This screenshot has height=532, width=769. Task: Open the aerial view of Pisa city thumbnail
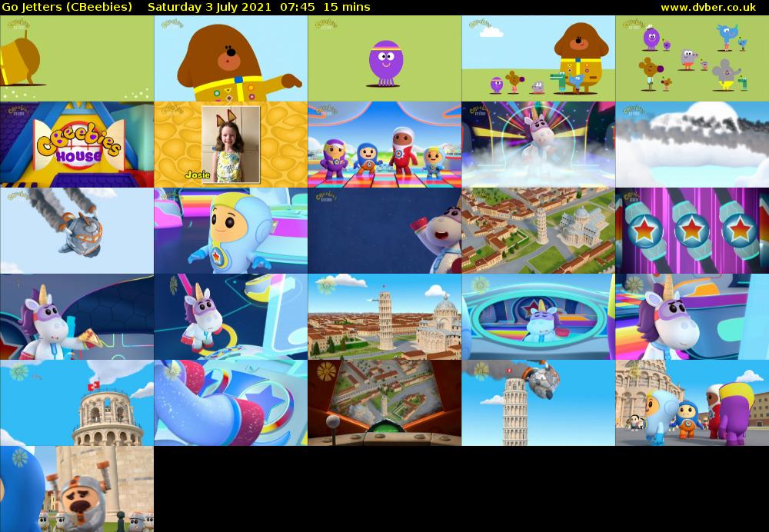pos(538,231)
